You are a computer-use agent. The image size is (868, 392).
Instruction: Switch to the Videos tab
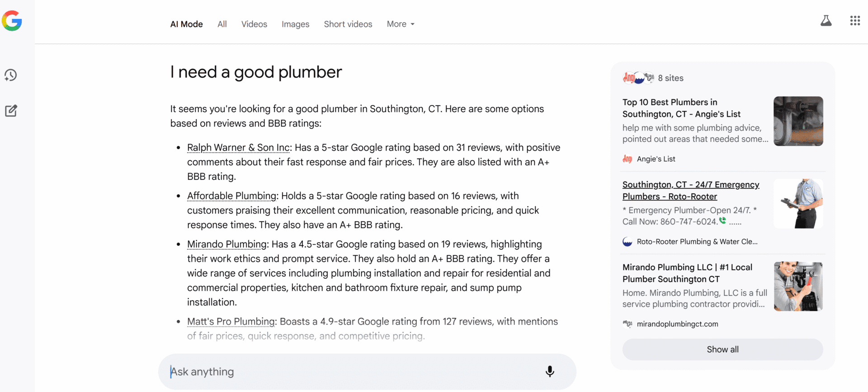254,24
